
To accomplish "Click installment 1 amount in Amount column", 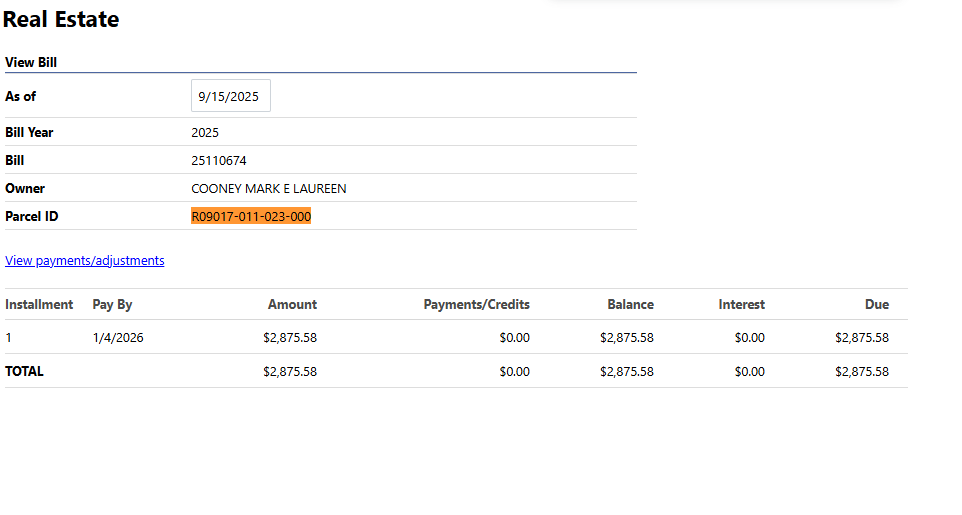I will 290,338.
